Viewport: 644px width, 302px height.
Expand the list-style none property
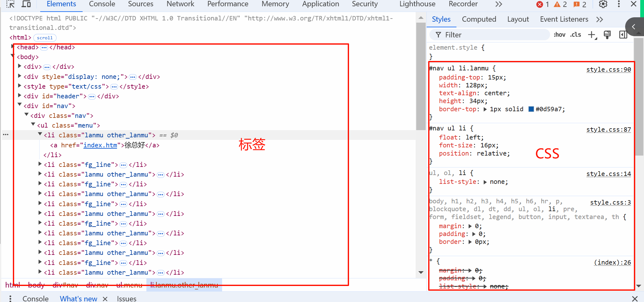pos(485,182)
